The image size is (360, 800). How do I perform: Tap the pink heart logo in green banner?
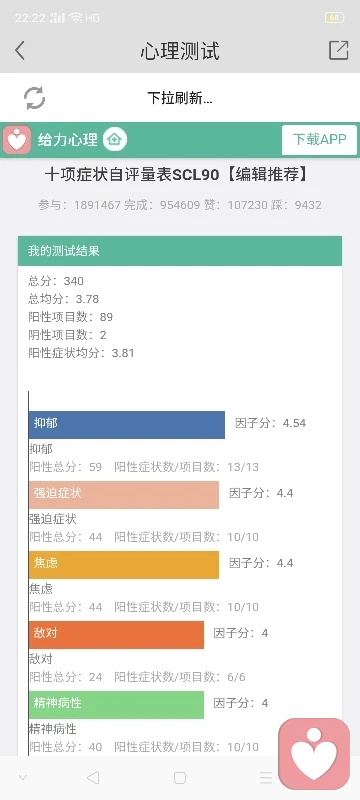pos(17,139)
